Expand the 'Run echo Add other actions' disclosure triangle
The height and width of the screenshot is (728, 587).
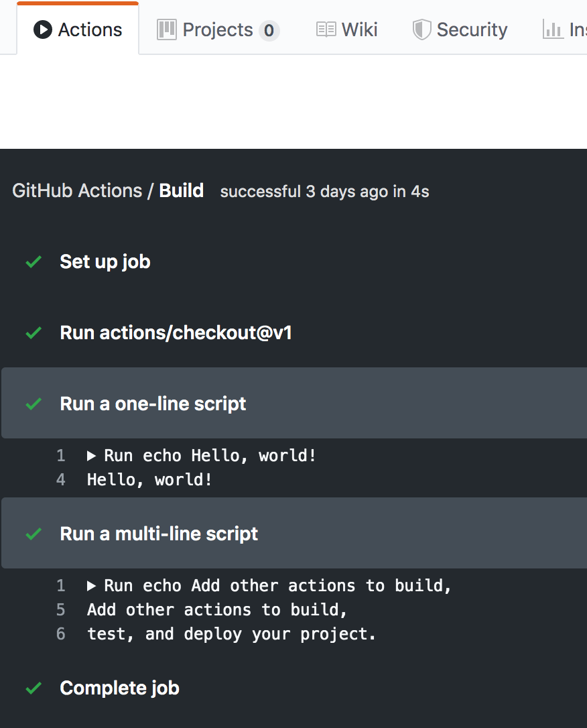[x=91, y=586]
